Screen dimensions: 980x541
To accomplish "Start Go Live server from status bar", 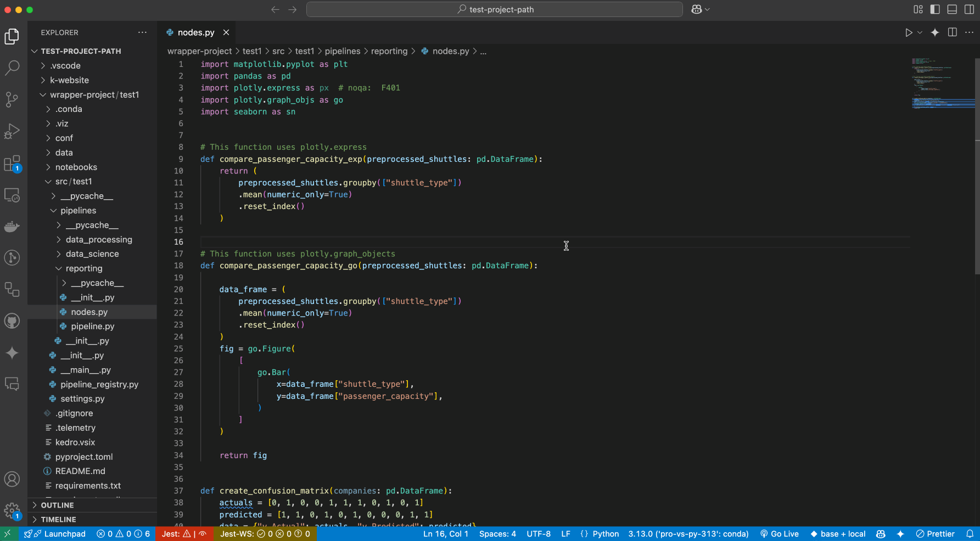I will coord(780,533).
